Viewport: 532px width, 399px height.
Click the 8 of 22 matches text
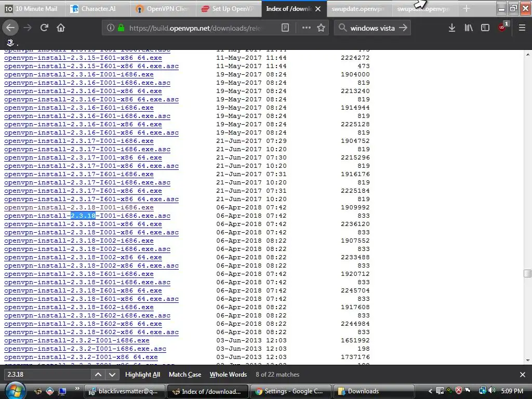click(x=277, y=375)
